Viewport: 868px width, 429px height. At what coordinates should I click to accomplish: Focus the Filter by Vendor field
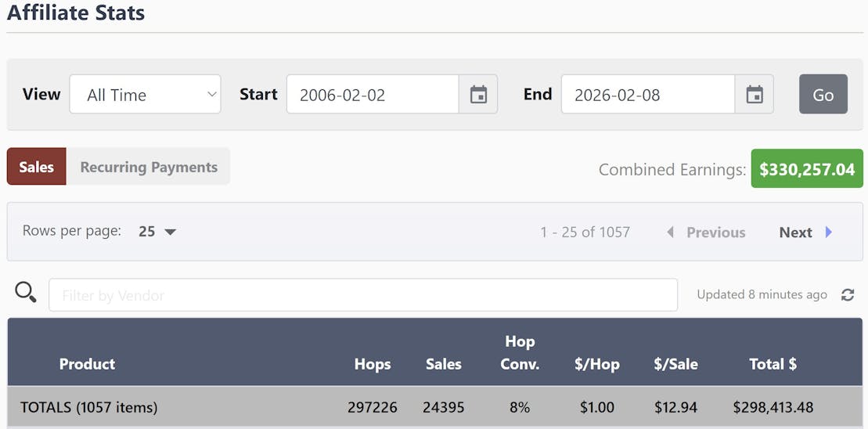click(x=363, y=295)
